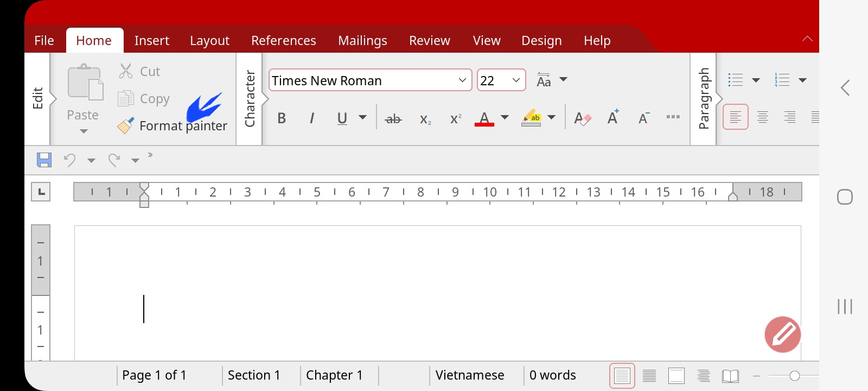Image resolution: width=868 pixels, height=391 pixels.
Task: Click the superscript icon
Action: pos(456,118)
